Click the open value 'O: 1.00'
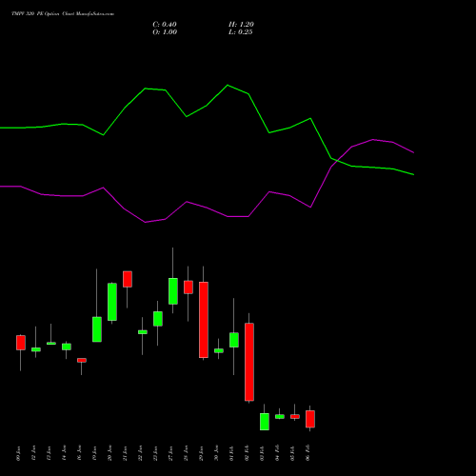Screen dimensions: 476x476 click(x=165, y=32)
